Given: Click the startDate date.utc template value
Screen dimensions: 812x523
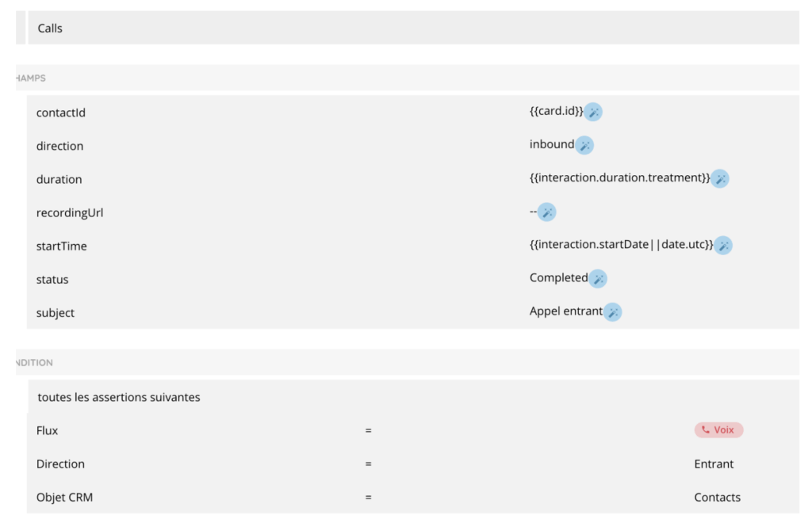Looking at the screenshot, I should click(621, 245).
